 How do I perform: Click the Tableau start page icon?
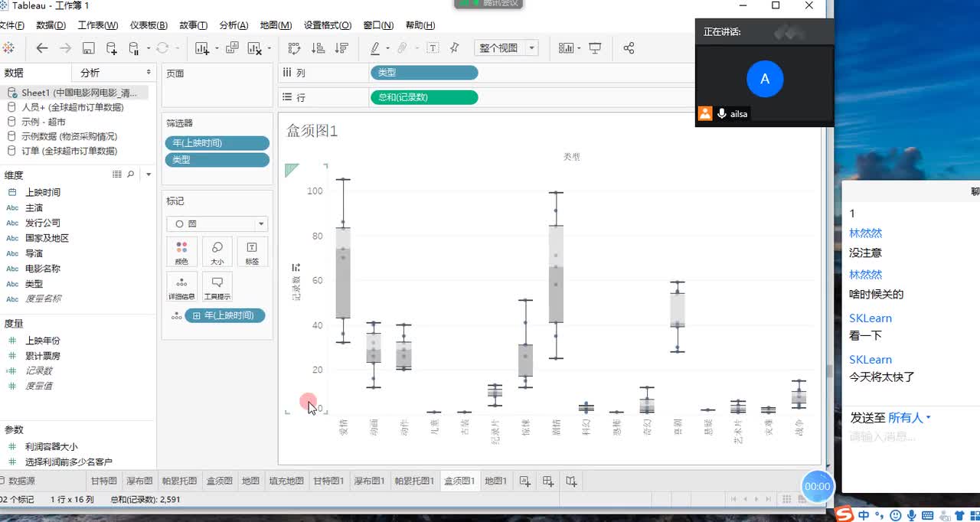[8, 48]
